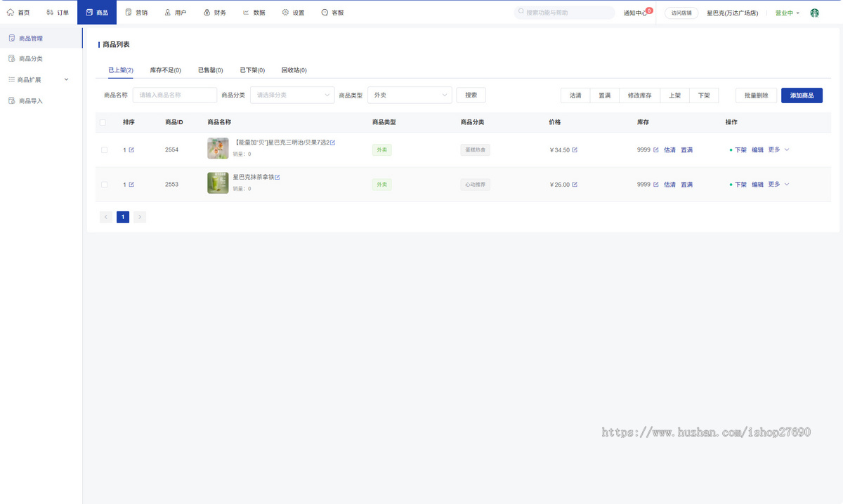The height and width of the screenshot is (504, 843).
Task: Click the stock edit icon for product 2554
Action: pyautogui.click(x=656, y=150)
